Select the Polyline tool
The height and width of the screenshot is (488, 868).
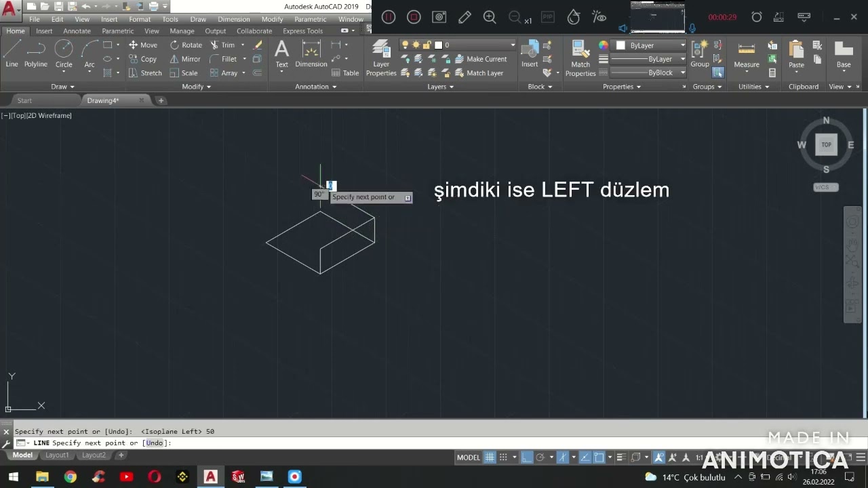tap(36, 54)
